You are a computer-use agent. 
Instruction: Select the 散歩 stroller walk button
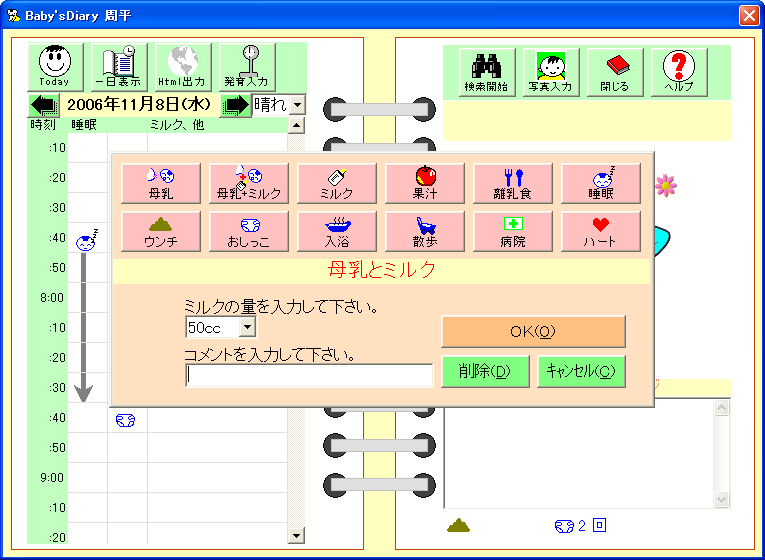[425, 231]
